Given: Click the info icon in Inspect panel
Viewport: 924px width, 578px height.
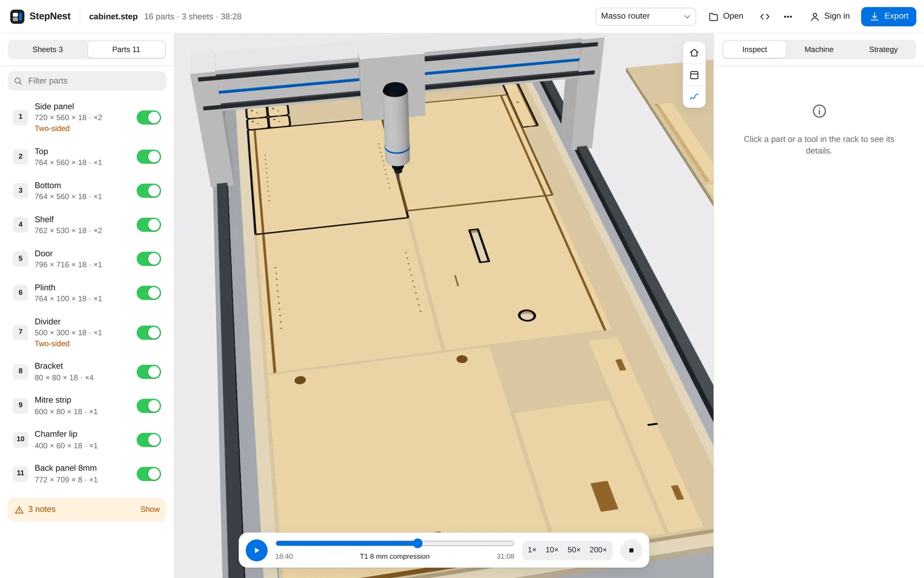Looking at the screenshot, I should coord(819,111).
